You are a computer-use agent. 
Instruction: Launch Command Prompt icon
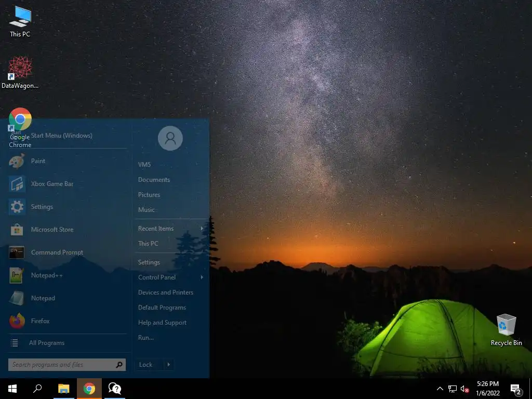coord(17,252)
